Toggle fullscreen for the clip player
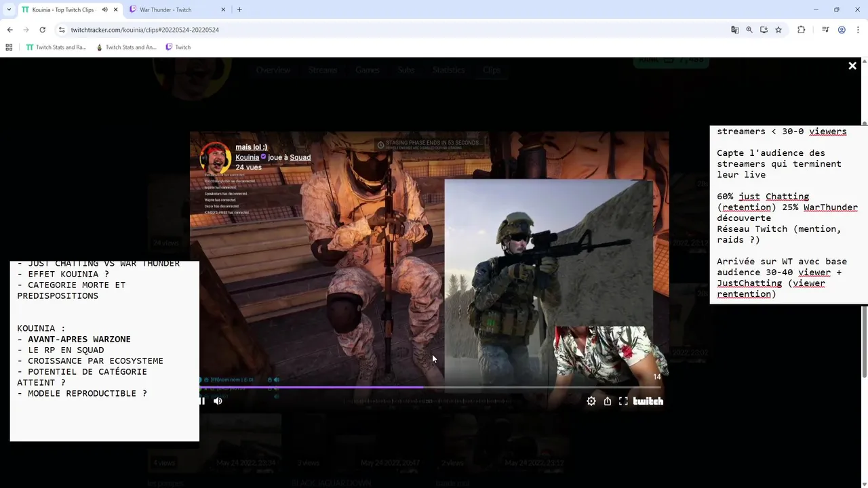 point(623,401)
